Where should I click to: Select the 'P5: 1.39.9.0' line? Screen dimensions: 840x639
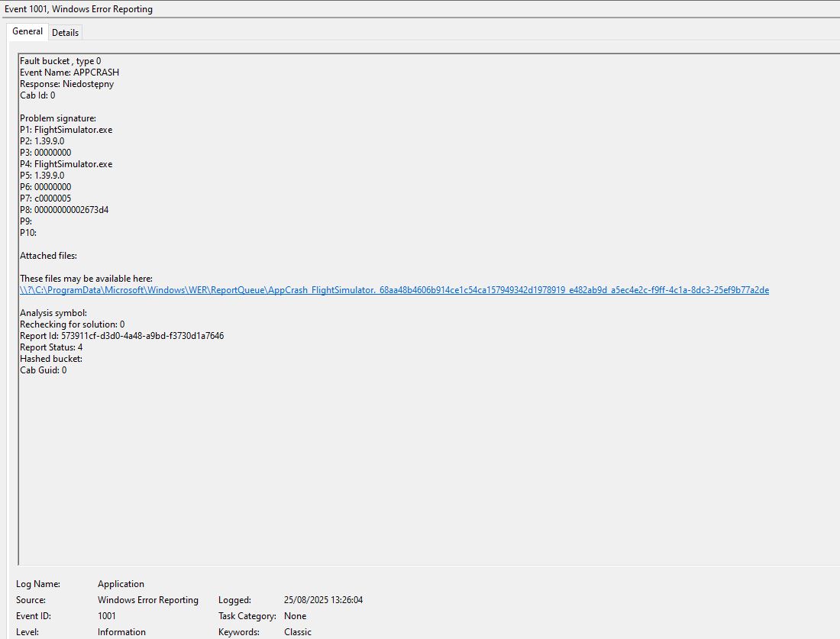42,176
